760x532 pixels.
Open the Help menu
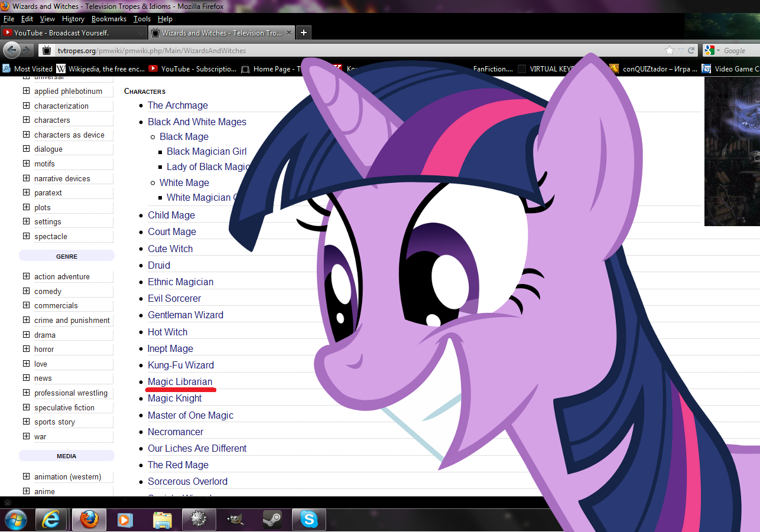165,19
